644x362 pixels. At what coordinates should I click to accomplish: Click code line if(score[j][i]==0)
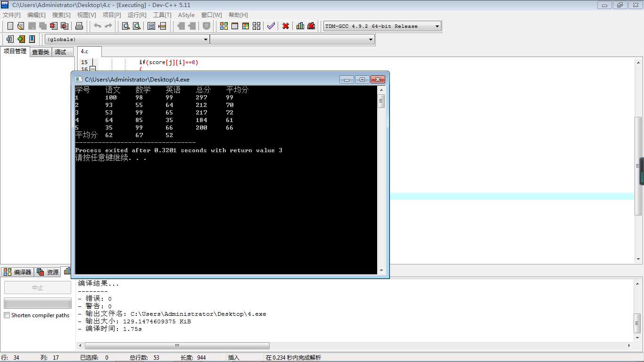(x=168, y=62)
